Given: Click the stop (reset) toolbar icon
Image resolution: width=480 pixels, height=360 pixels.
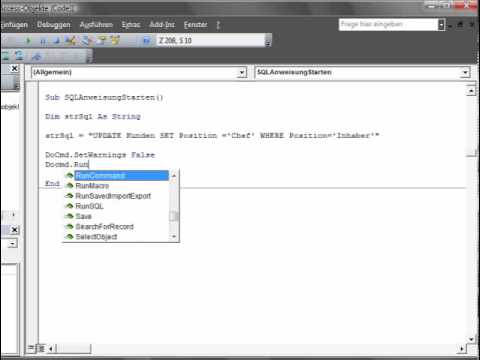Looking at the screenshot, I should click(x=56, y=41).
